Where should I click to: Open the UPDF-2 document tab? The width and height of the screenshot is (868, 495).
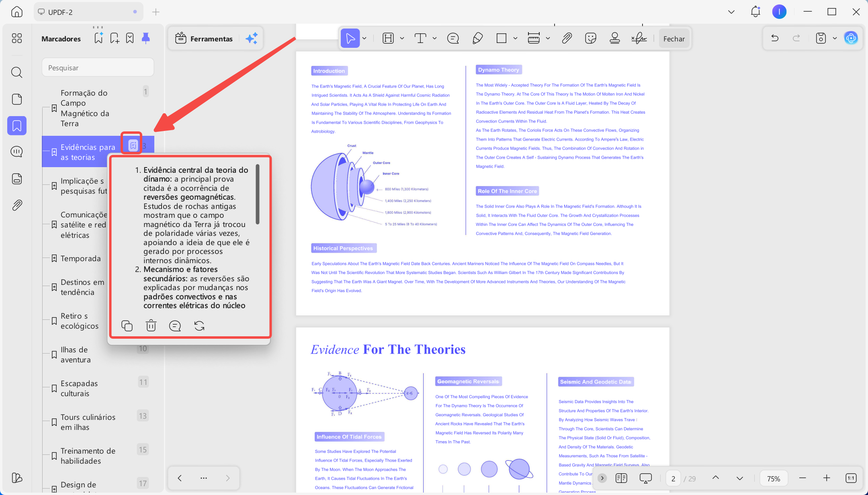[x=88, y=12]
